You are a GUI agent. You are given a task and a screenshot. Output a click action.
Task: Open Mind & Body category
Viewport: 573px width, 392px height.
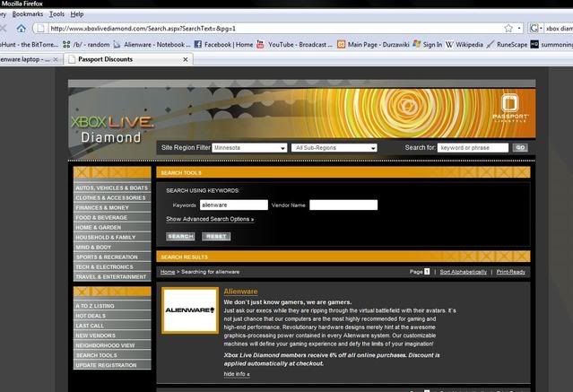click(x=112, y=247)
